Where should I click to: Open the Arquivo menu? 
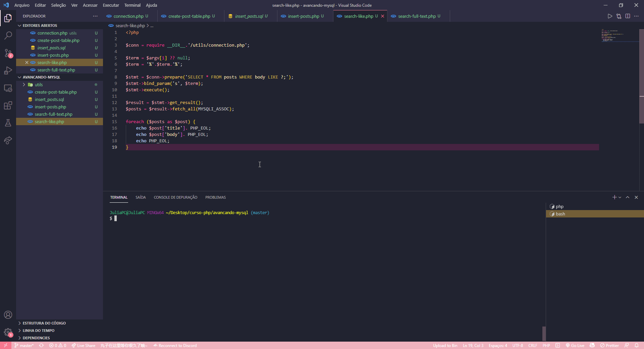click(22, 5)
